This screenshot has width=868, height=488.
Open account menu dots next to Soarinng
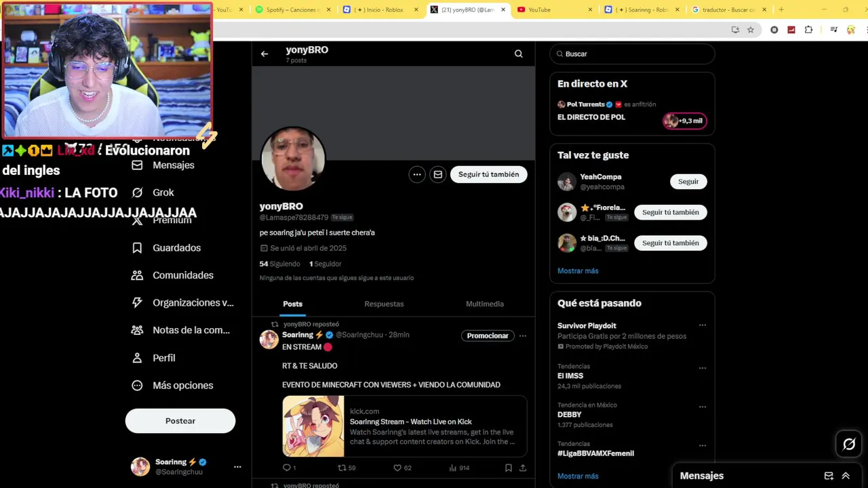coord(237,467)
